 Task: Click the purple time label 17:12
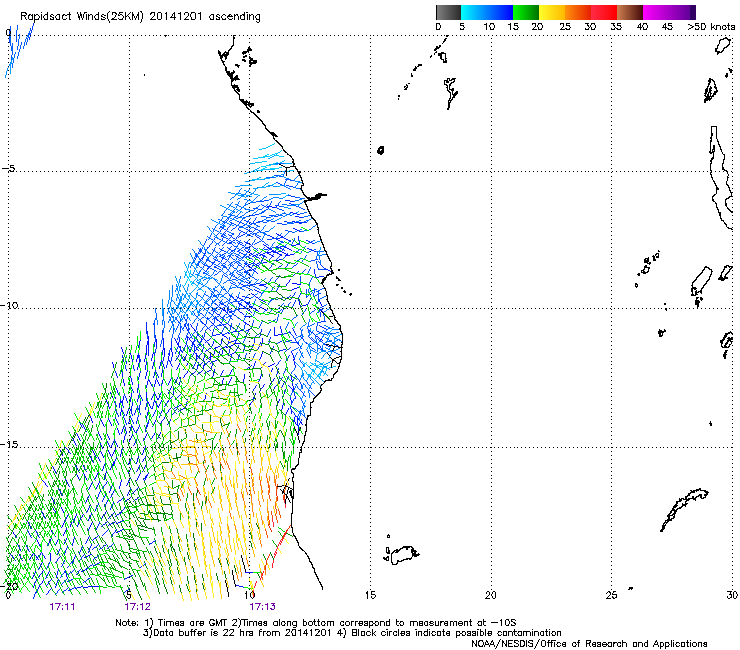[137, 606]
